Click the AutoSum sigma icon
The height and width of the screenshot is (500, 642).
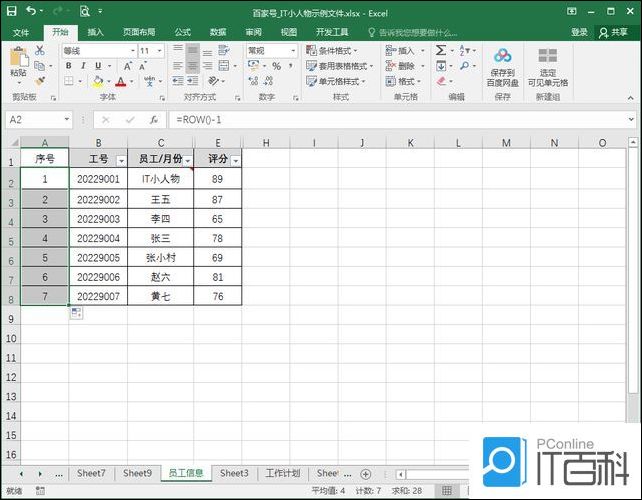(440, 50)
